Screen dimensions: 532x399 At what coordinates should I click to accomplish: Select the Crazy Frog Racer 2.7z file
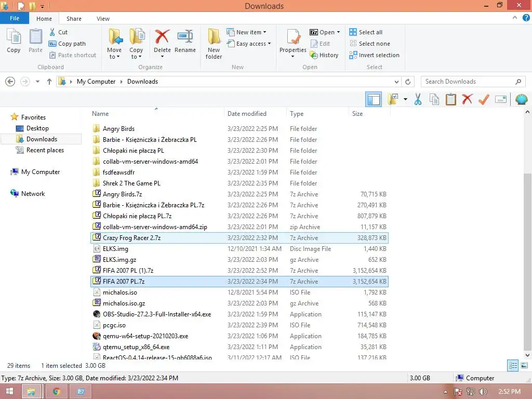click(239, 238)
